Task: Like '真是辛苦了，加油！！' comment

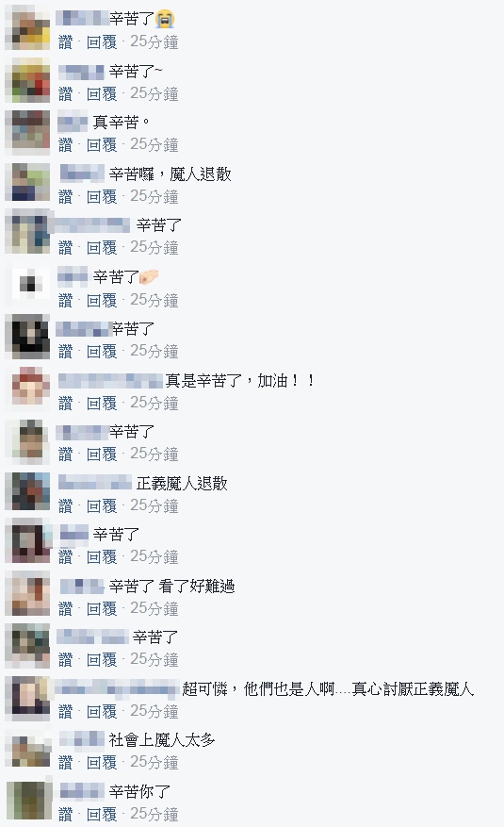Action: click(x=65, y=403)
